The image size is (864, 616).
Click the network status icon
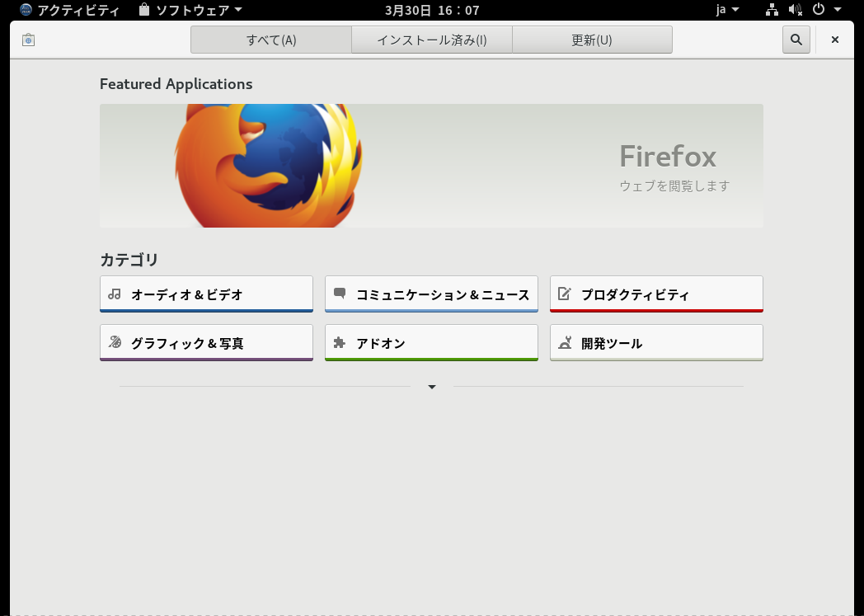coord(772,9)
